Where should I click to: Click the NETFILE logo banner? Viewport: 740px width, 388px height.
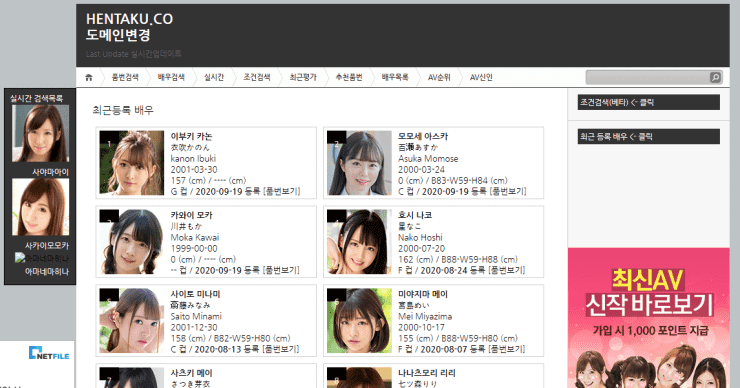point(49,354)
